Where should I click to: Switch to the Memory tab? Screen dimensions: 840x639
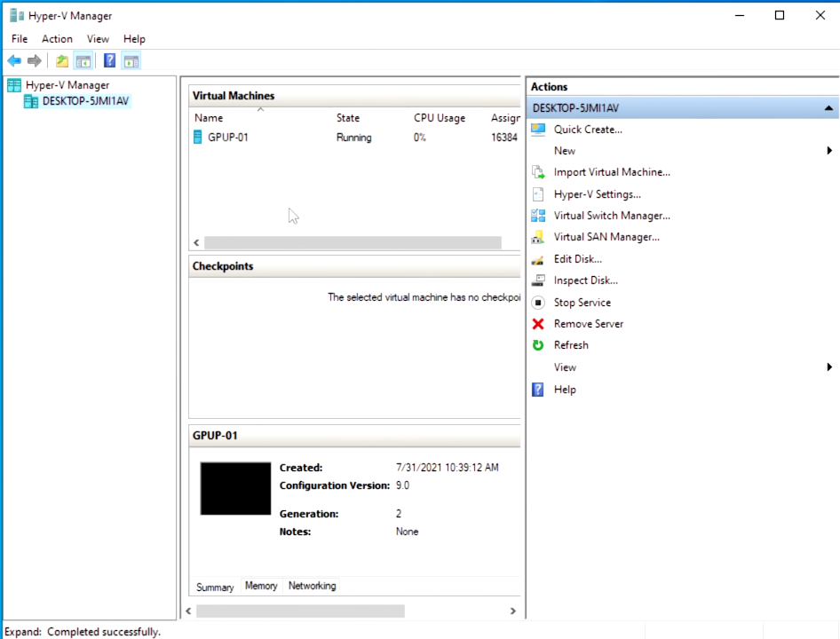(x=261, y=586)
